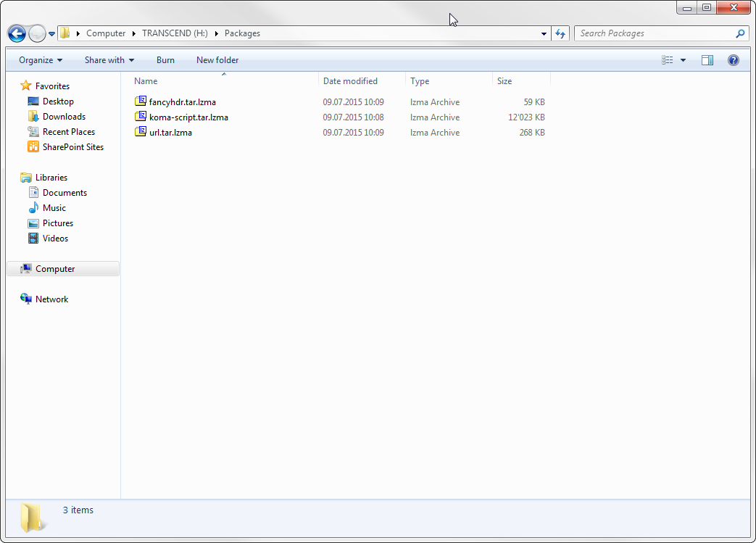This screenshot has height=543, width=756.
Task: Select the fancyhdr.tar.lzma file icon
Action: [x=141, y=101]
